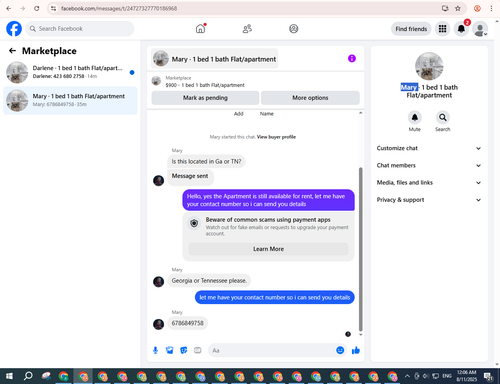Open the emoji picker in message box

[340, 350]
